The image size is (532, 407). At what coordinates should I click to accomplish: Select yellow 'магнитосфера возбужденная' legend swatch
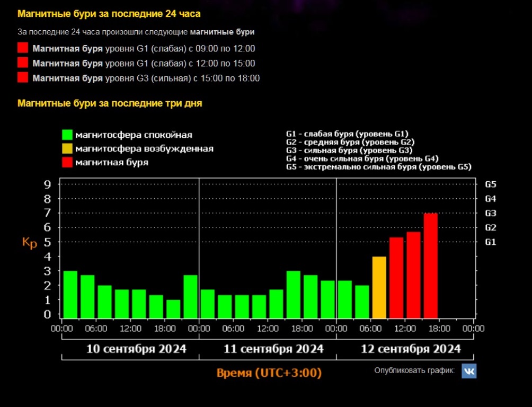pyautogui.click(x=67, y=149)
